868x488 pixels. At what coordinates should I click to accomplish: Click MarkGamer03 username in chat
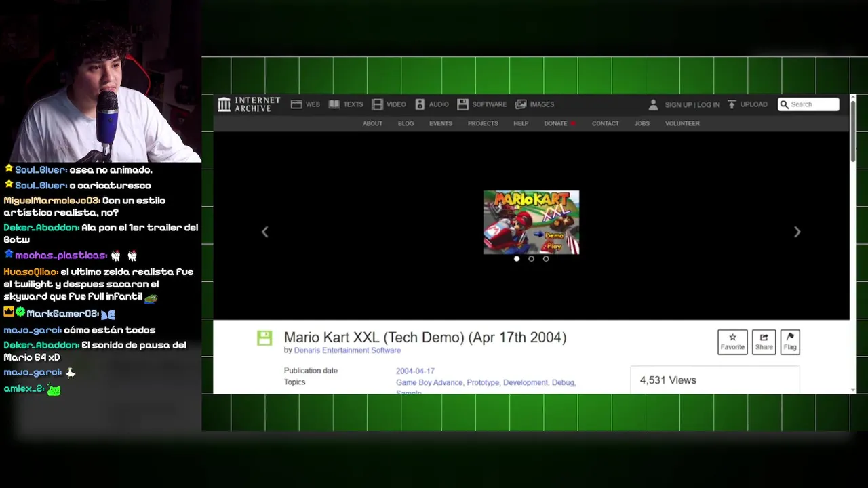pos(63,314)
